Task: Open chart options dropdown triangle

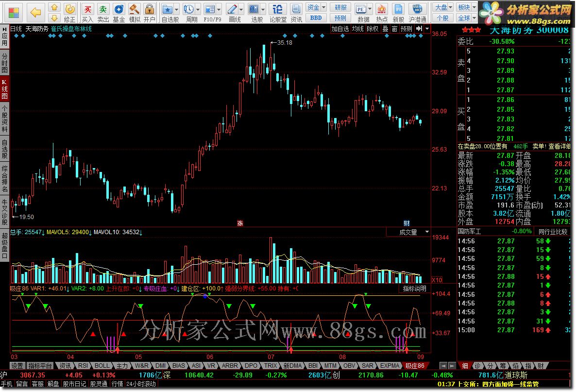Action: (x=427, y=29)
